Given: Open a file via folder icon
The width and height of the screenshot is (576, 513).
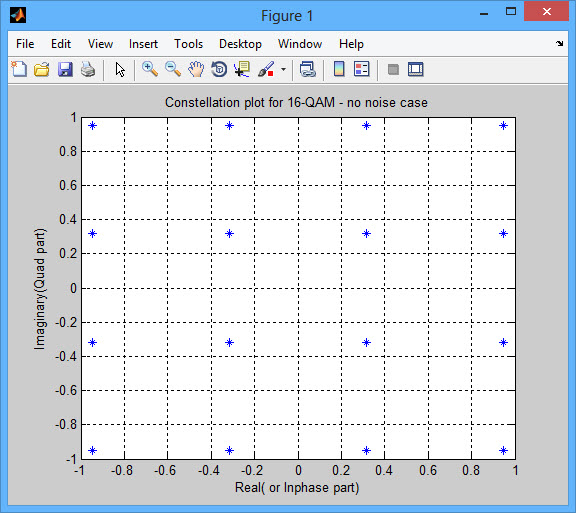Looking at the screenshot, I should point(42,69).
